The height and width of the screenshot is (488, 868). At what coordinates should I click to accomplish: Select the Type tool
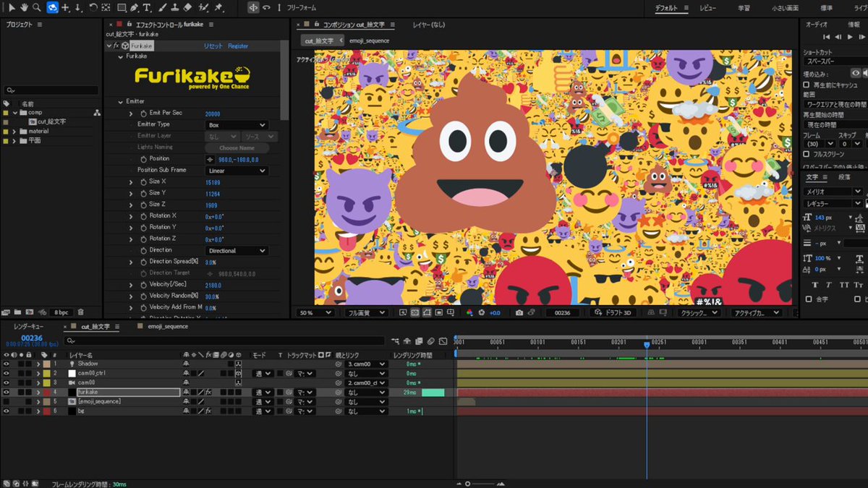(x=148, y=7)
